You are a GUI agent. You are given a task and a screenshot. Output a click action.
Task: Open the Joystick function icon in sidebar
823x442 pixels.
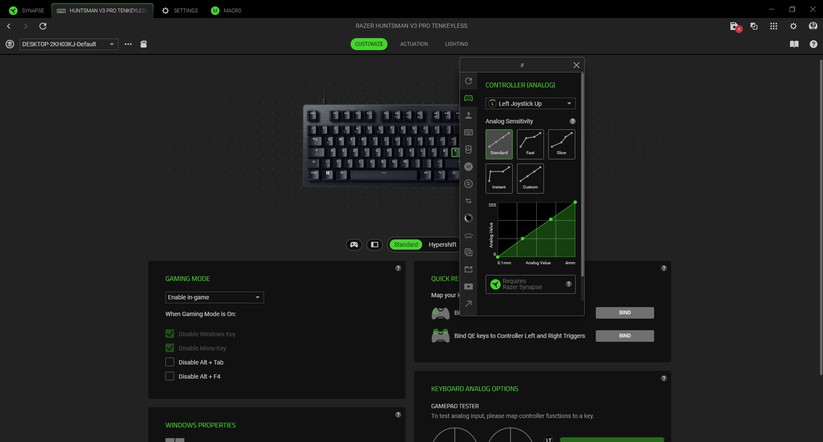[468, 115]
